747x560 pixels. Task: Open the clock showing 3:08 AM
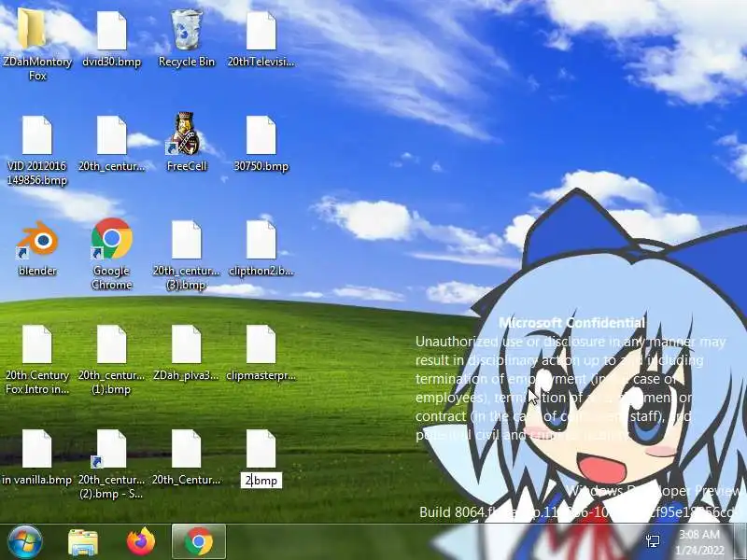coord(699,542)
